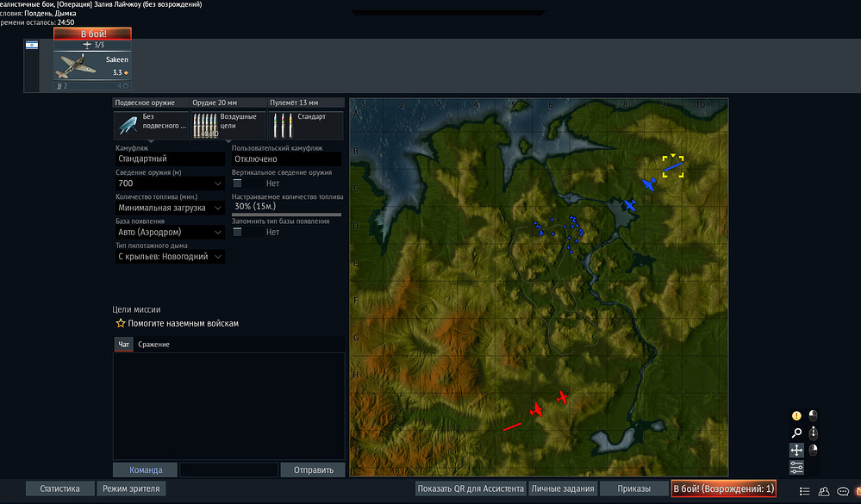The width and height of the screenshot is (861, 504).
Task: Enable remember spawn base type checkbox
Action: click(237, 233)
